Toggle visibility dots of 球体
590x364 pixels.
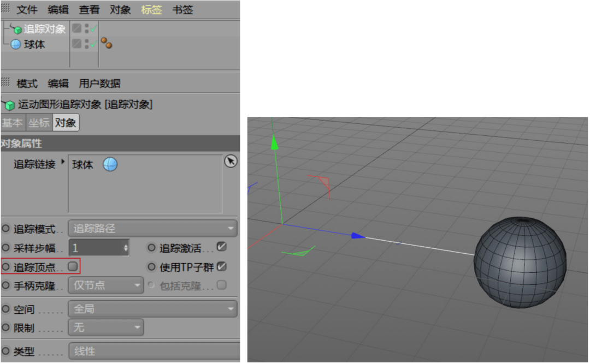pyautogui.click(x=86, y=44)
